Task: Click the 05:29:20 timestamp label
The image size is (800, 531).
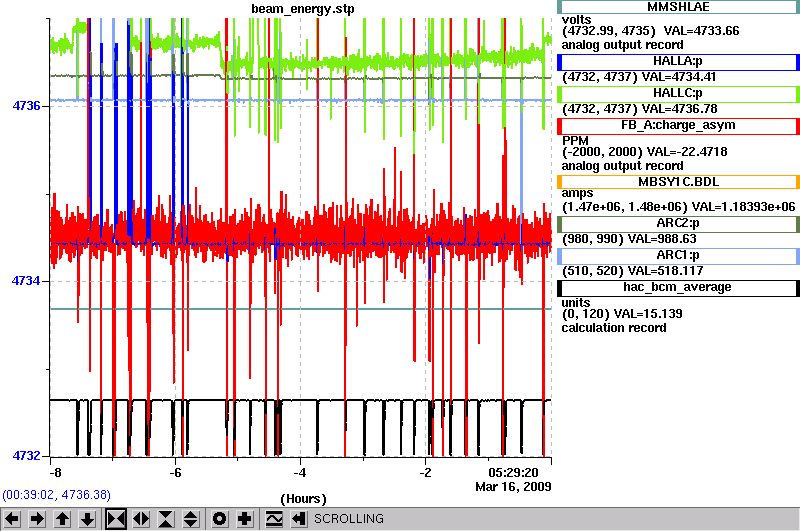Action: (x=513, y=472)
